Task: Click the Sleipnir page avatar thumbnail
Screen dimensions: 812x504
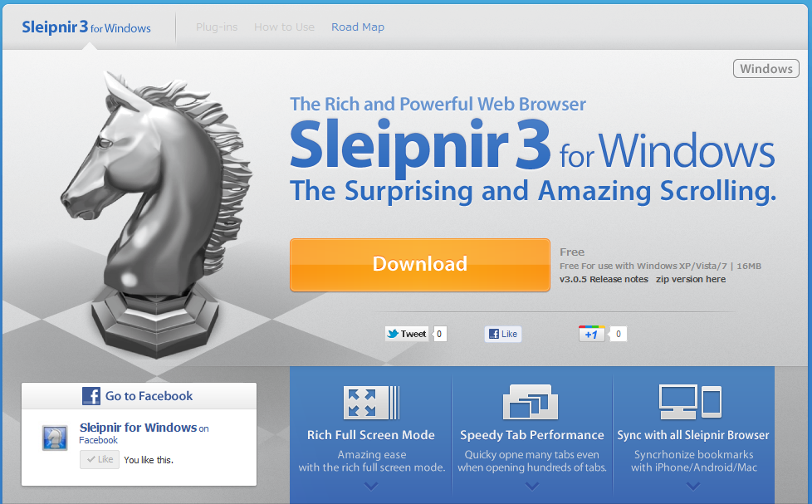Action: pyautogui.click(x=55, y=438)
